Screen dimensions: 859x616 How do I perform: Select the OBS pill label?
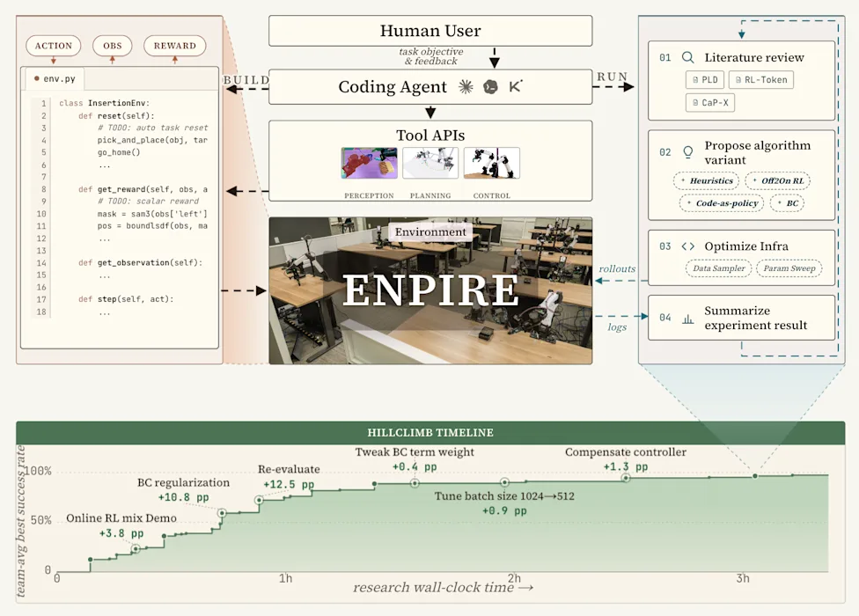113,46
